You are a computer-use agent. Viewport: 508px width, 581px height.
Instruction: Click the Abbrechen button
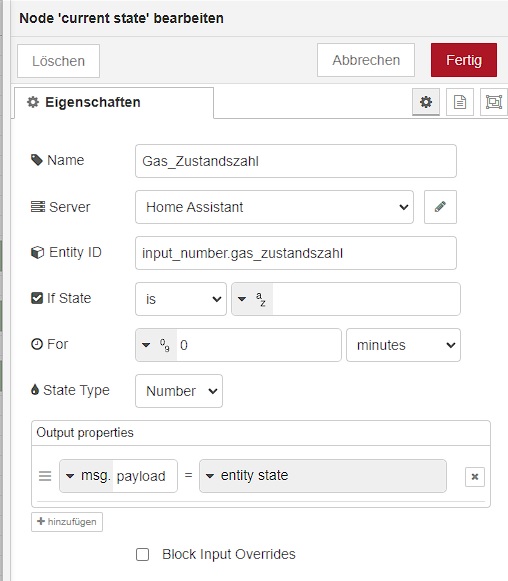[x=366, y=60]
